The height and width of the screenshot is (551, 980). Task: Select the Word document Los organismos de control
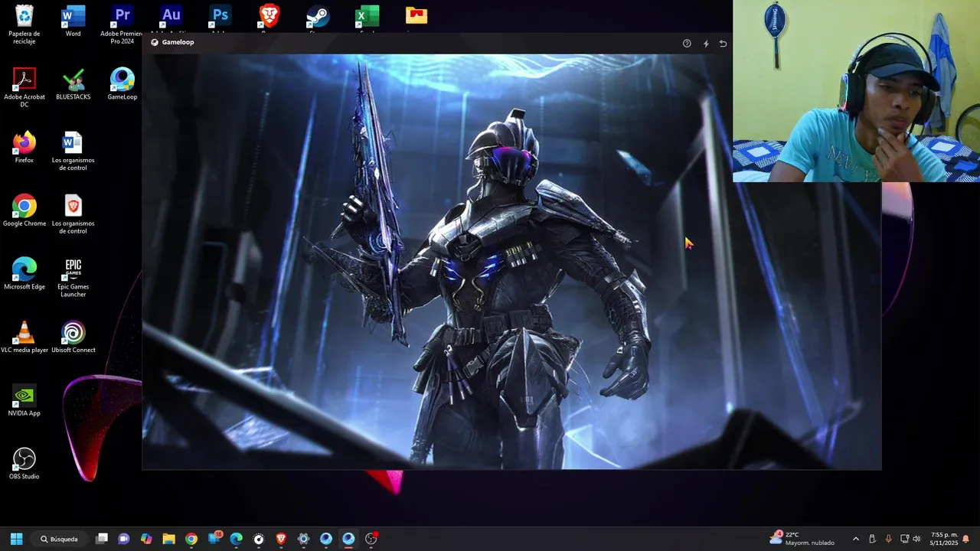(x=73, y=151)
